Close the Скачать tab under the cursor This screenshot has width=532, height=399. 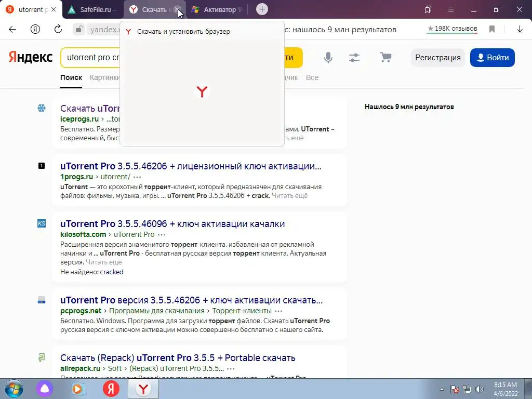(178, 9)
